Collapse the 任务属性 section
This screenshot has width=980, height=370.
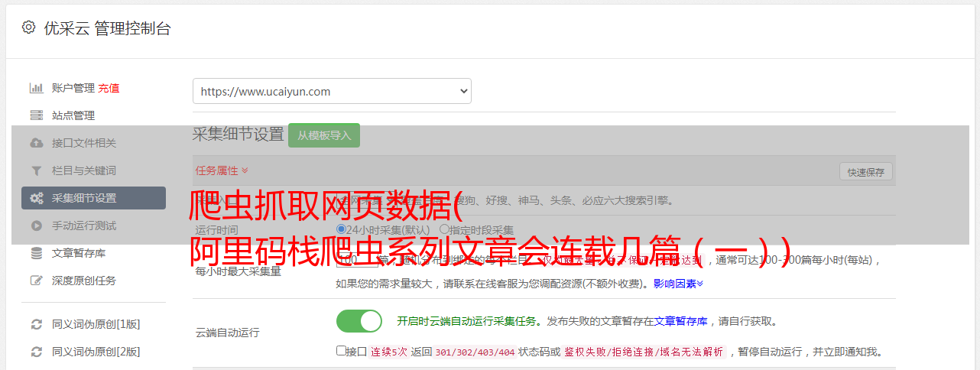tap(222, 170)
